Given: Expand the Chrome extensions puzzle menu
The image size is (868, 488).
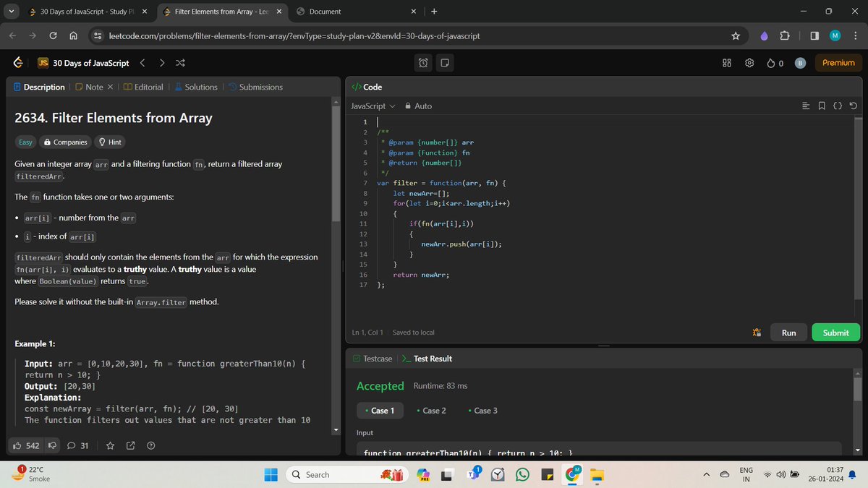Looking at the screenshot, I should [x=786, y=35].
